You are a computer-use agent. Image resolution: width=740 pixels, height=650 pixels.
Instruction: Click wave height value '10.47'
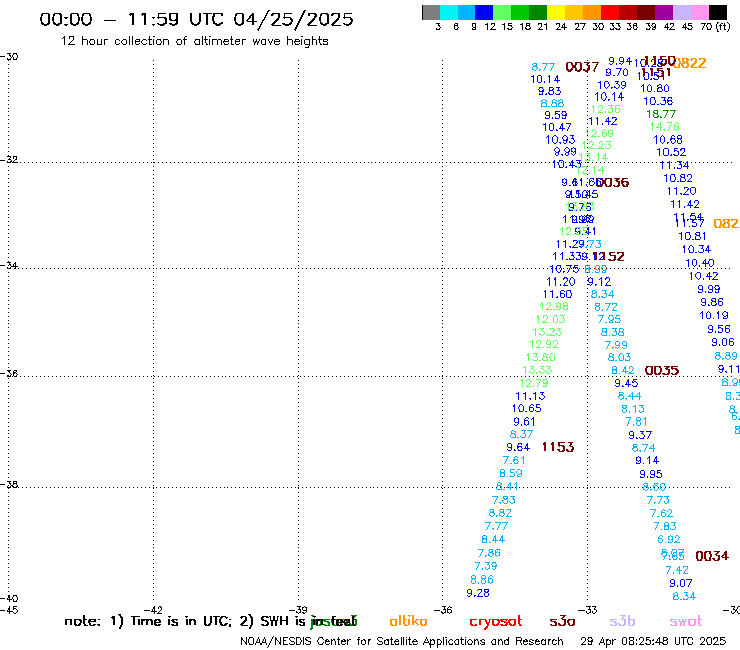(557, 127)
